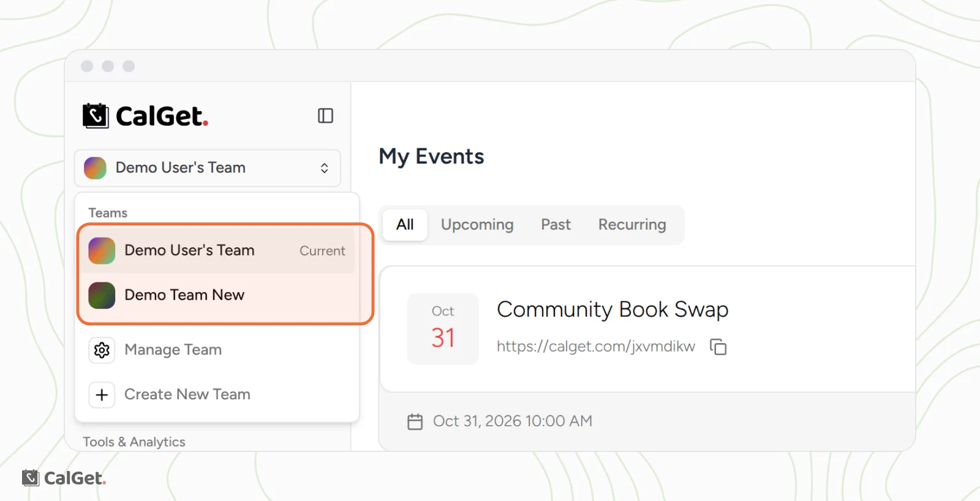
Task: Select Demo User's Team from Teams list
Action: pyautogui.click(x=217, y=250)
